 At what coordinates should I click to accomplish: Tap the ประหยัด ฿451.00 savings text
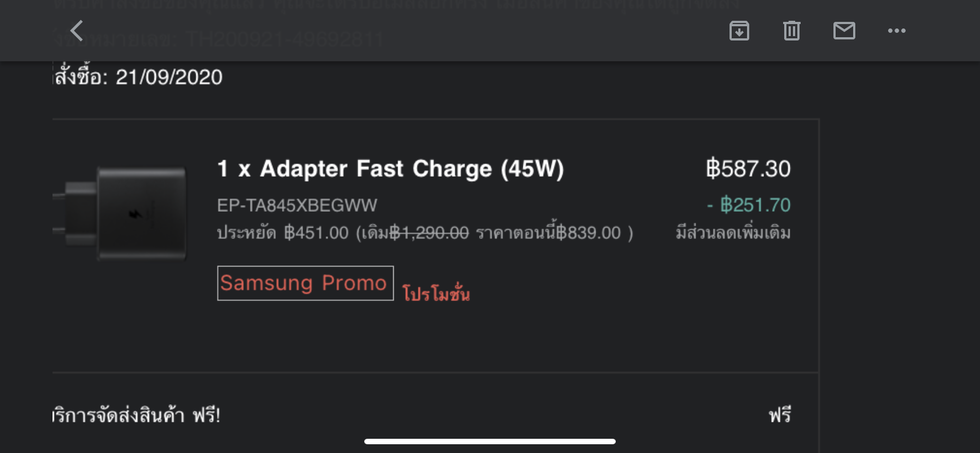(283, 233)
